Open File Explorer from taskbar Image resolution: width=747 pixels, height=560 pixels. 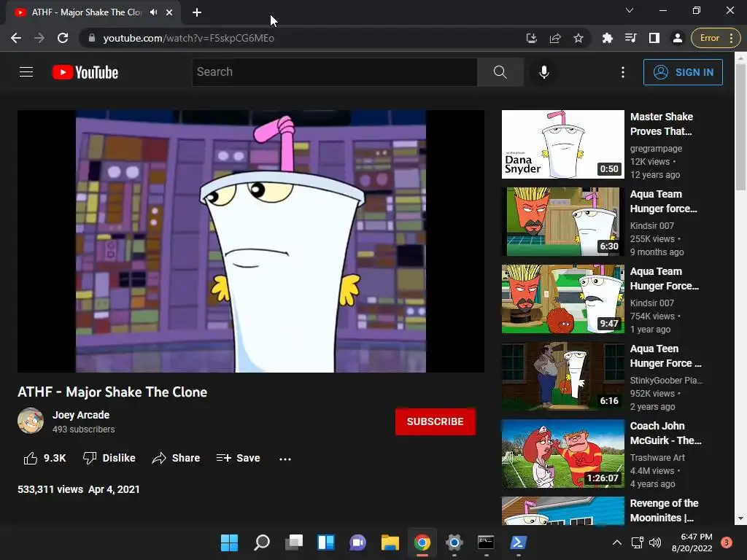pos(390,542)
